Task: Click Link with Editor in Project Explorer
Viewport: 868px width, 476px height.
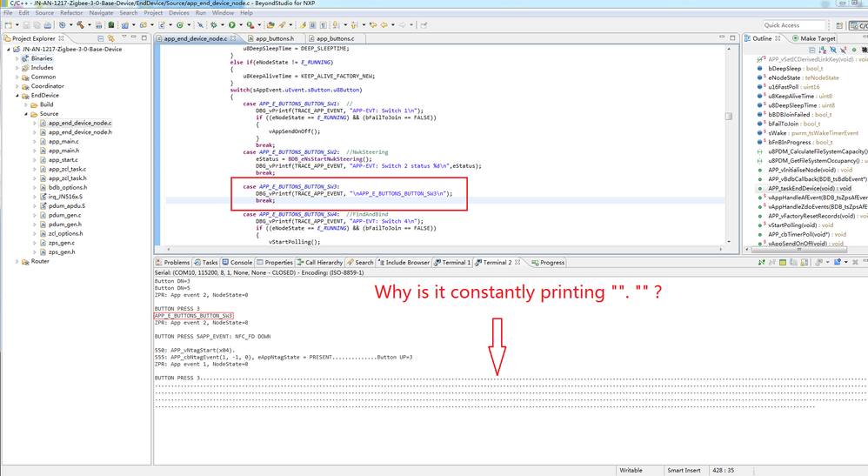Action: point(111,38)
